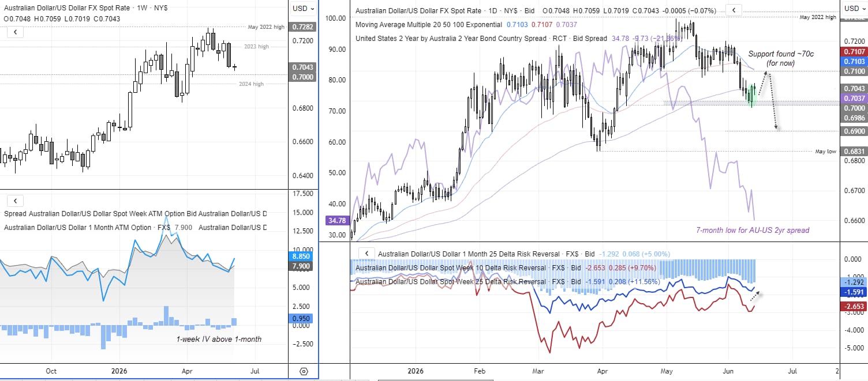Click 'May' on daily time axis
This screenshot has height=381, width=868.
click(x=667, y=371)
